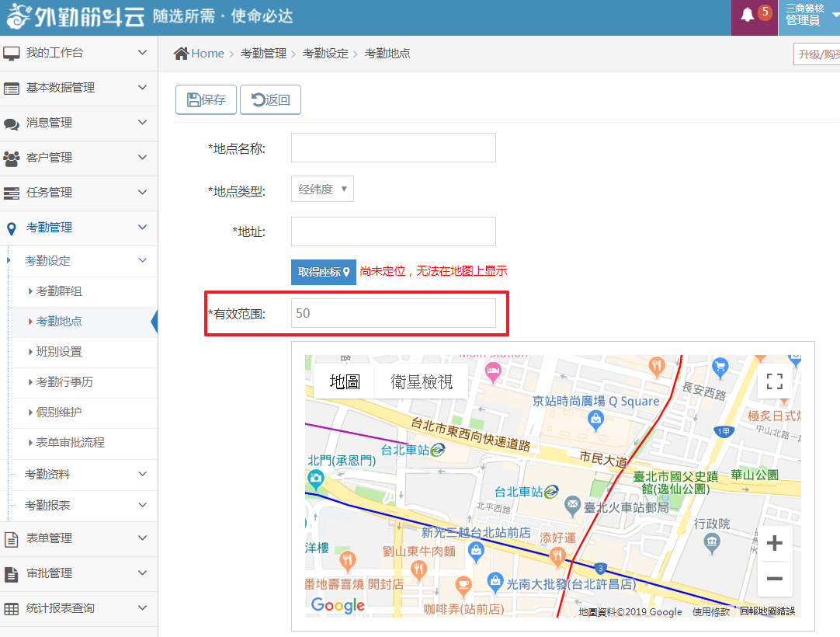Click the 添好運 restaurant marker
Image resolution: width=840 pixels, height=637 pixels.
pos(557,558)
